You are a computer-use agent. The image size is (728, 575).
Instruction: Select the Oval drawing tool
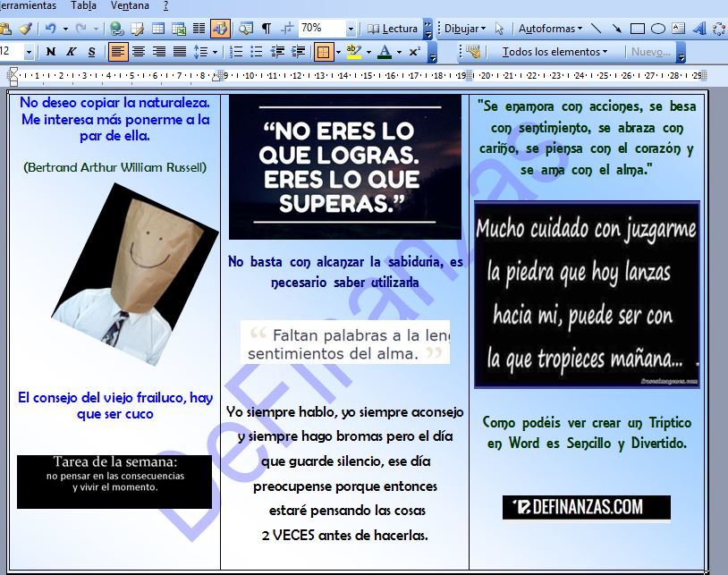[658, 29]
